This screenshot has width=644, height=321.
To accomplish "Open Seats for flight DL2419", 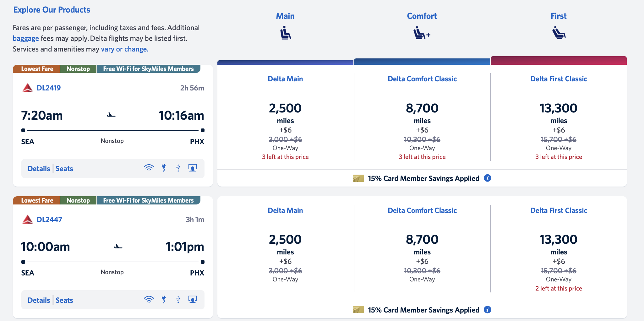I will pyautogui.click(x=64, y=168).
